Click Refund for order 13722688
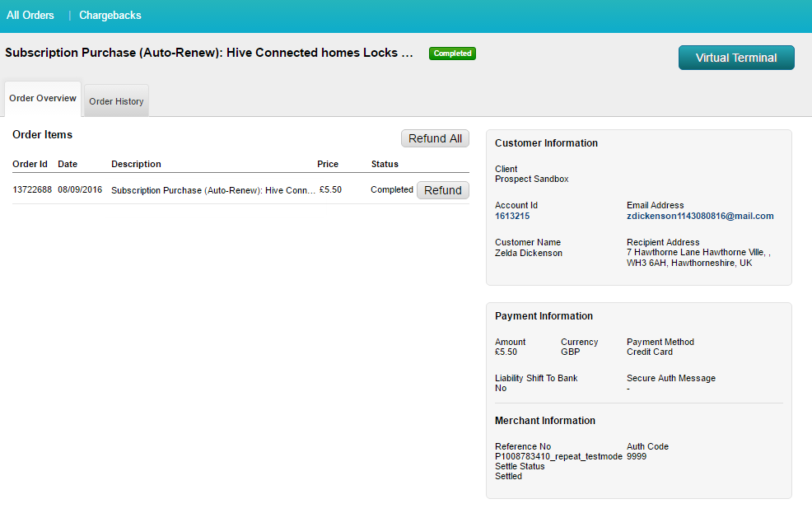Screen dimensions: 812x513 442,190
